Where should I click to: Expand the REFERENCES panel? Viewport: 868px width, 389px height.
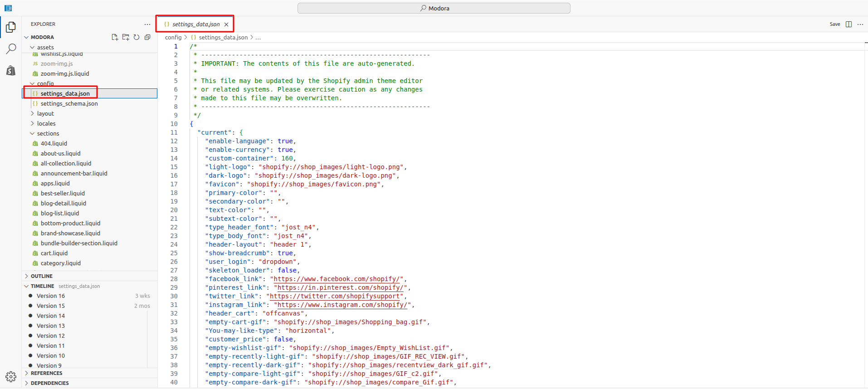(x=89, y=373)
